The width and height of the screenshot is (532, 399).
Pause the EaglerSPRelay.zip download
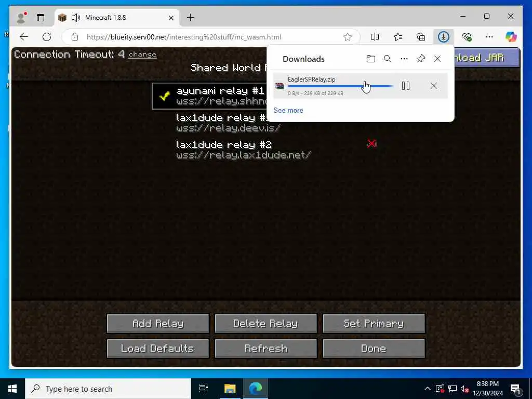click(406, 86)
